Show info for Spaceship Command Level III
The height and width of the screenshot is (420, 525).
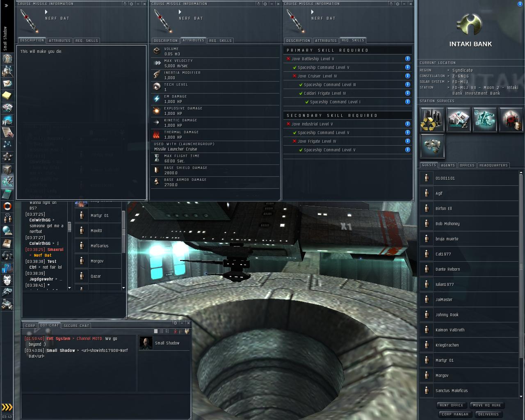tap(407, 84)
